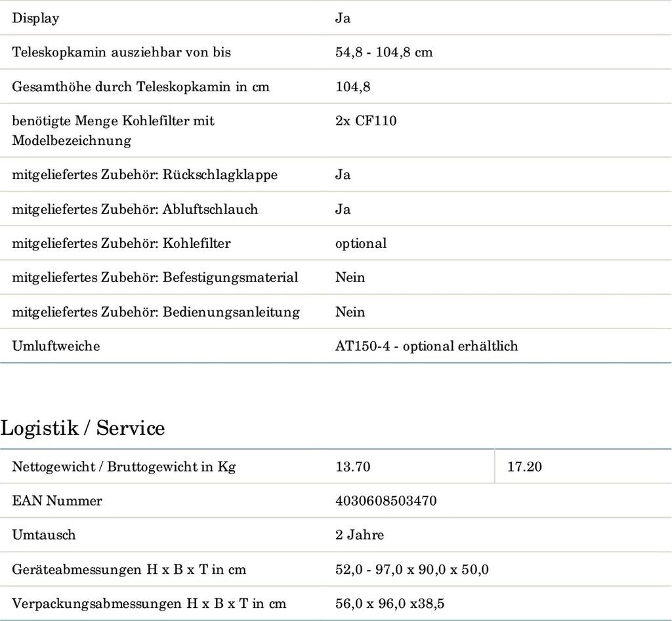Image resolution: width=672 pixels, height=621 pixels.
Task: Click the gross weight value 17.20
Action: (524, 467)
